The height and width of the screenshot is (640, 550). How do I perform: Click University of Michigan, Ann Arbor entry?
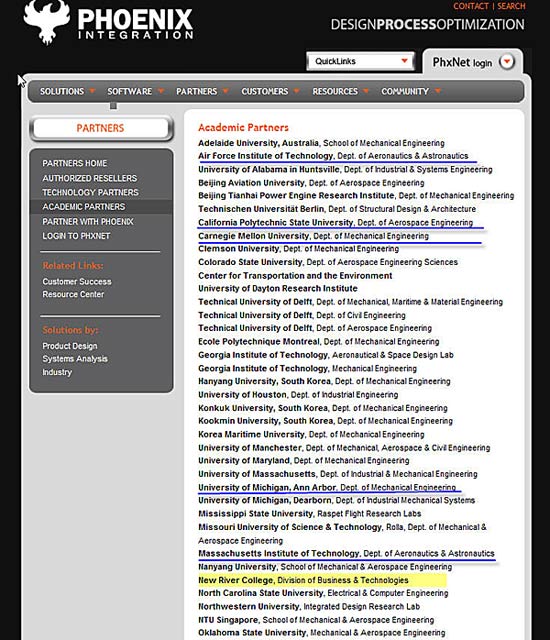point(327,487)
